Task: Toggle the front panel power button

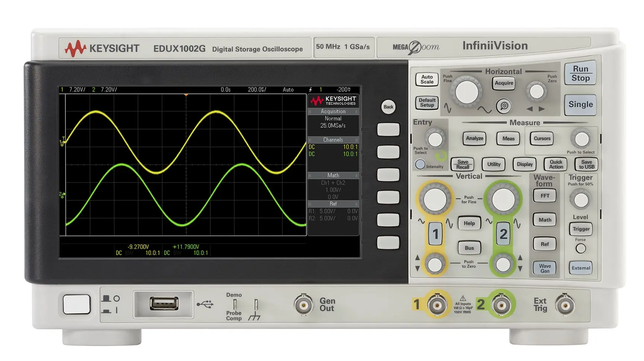Action: [x=77, y=304]
